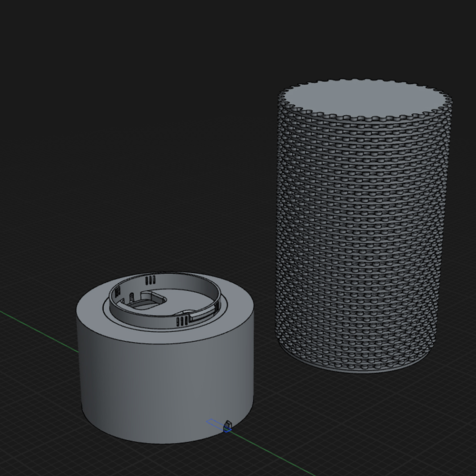Select the curved front surface of the base

162,390
